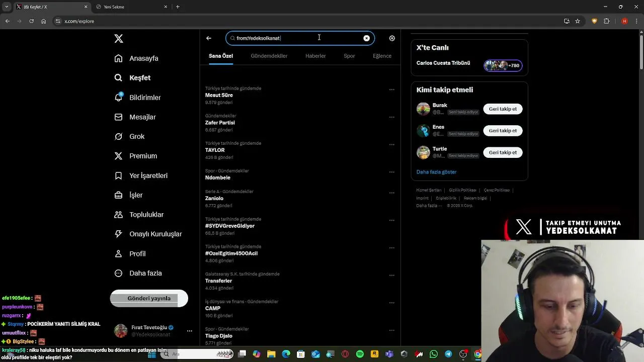This screenshot has width=644, height=362.
Task: Open more options for Ndombele trend
Action: (392, 172)
